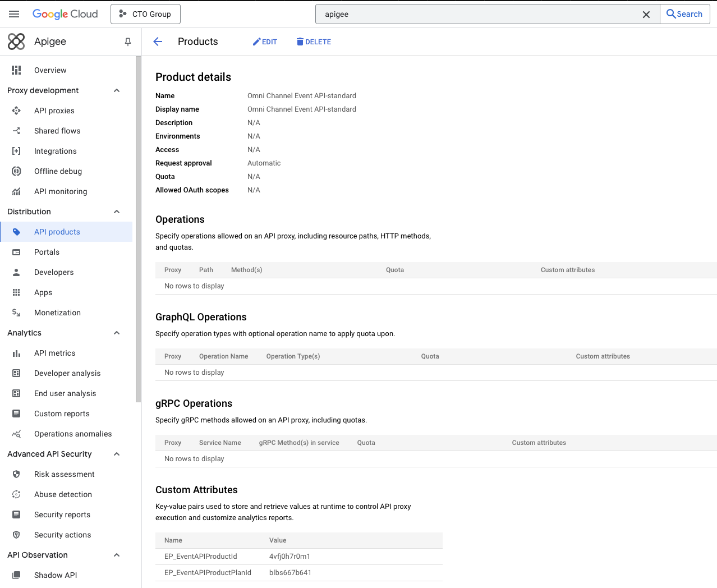Collapse the Analytics section
Screen dimensions: 717x588
(x=116, y=333)
